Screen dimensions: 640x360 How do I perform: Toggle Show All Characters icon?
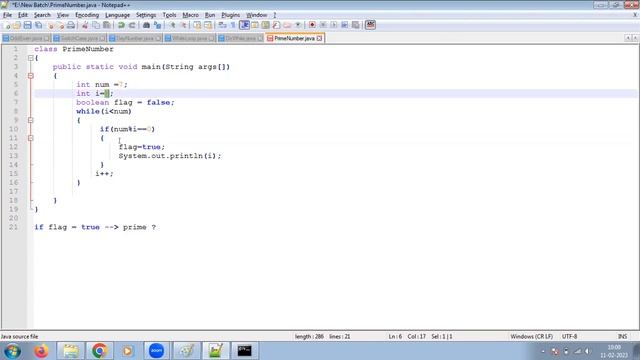click(x=233, y=25)
